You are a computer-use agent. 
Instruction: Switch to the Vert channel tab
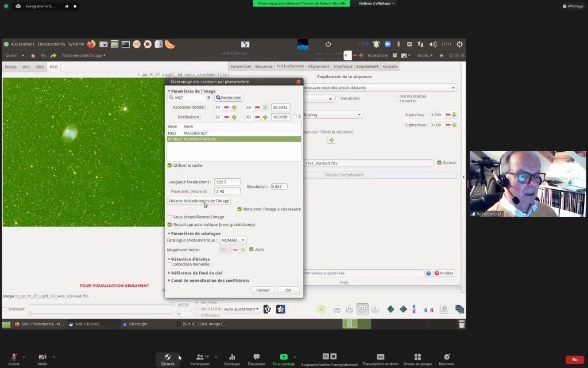(26, 67)
